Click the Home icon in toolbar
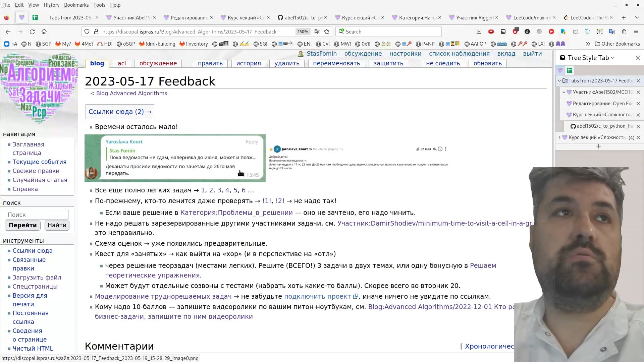 (x=44, y=32)
